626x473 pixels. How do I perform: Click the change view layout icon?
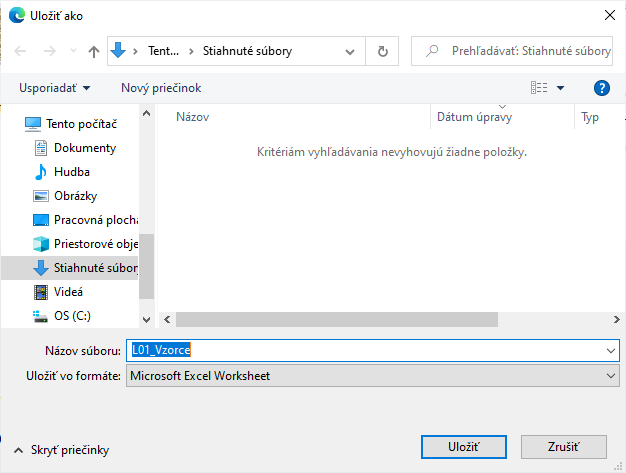pyautogui.click(x=540, y=88)
